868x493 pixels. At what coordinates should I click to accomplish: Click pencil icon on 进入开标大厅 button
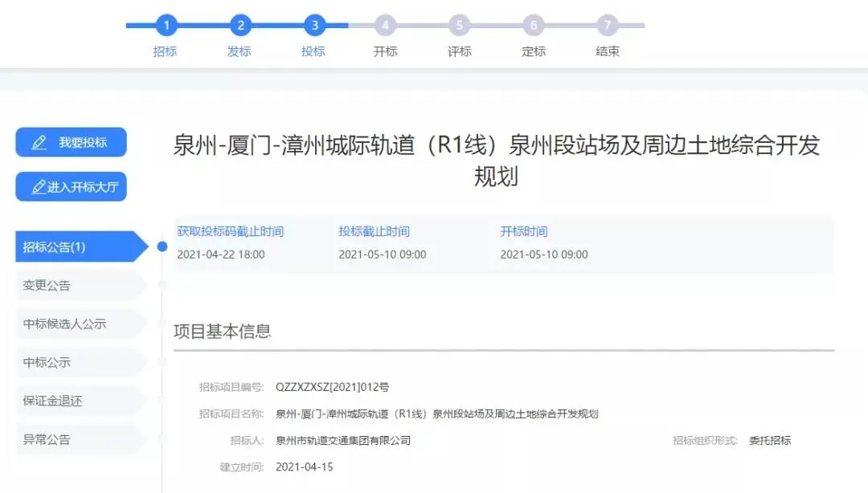pyautogui.click(x=39, y=187)
